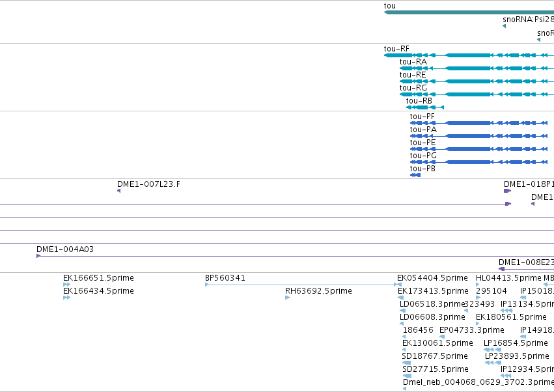The height and width of the screenshot is (392, 554).
Task: Select the tou-RE transcript label
Action: pos(413,75)
